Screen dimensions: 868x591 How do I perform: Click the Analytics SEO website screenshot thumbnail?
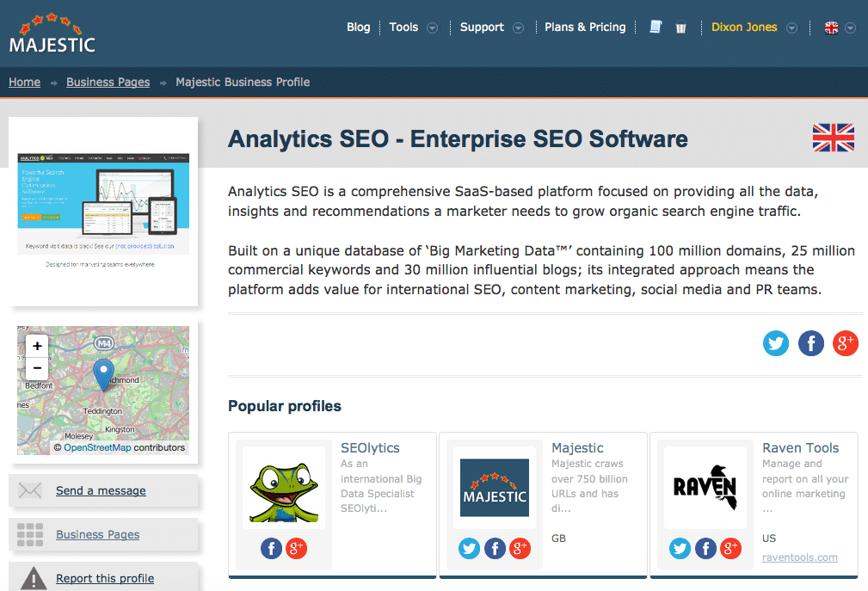pos(103,212)
